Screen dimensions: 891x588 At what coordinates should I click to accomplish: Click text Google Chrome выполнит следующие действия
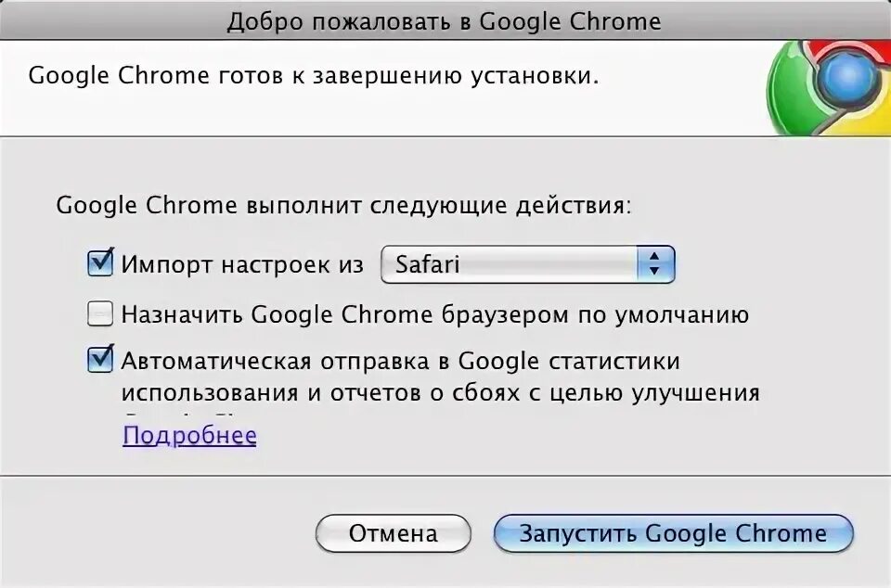tap(343, 206)
